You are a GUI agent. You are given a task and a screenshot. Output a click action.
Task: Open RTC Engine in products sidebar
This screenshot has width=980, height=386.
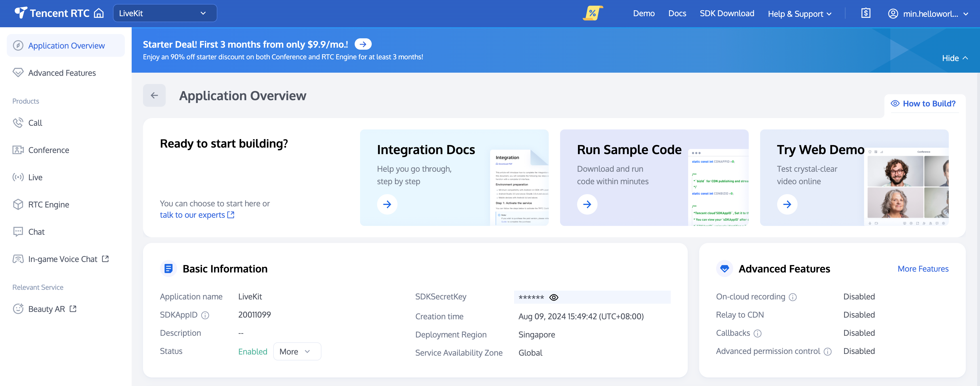[x=49, y=205]
